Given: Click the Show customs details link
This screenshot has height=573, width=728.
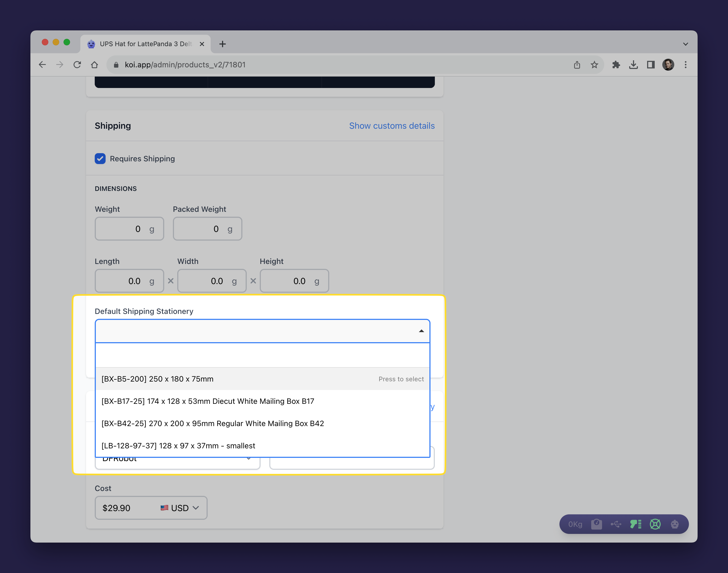Looking at the screenshot, I should 392,126.
